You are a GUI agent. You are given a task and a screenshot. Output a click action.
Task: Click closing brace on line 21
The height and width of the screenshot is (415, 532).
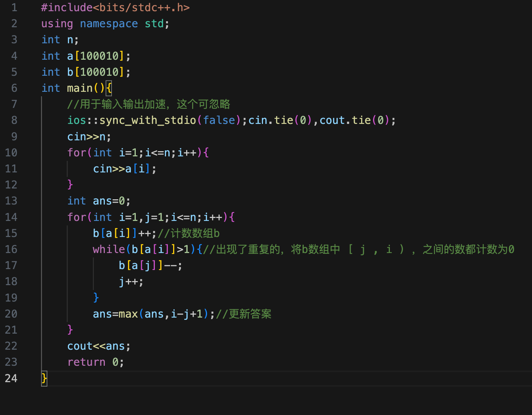70,330
